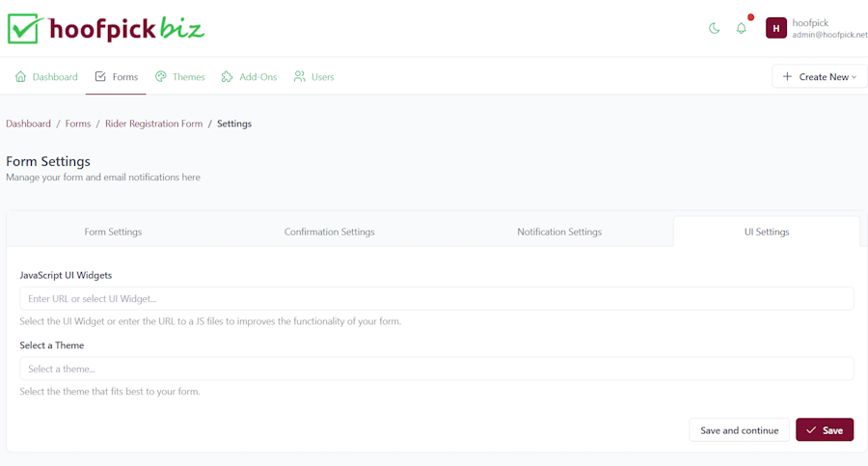Screen dimensions: 868x466
Task: Click the Forms checkbox icon
Action: pos(100,76)
